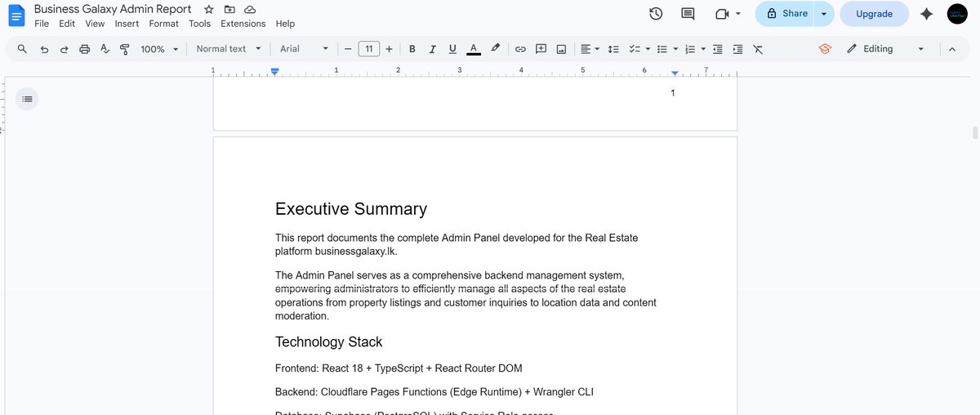
Task: Decrease font size with minus button
Action: point(348,49)
